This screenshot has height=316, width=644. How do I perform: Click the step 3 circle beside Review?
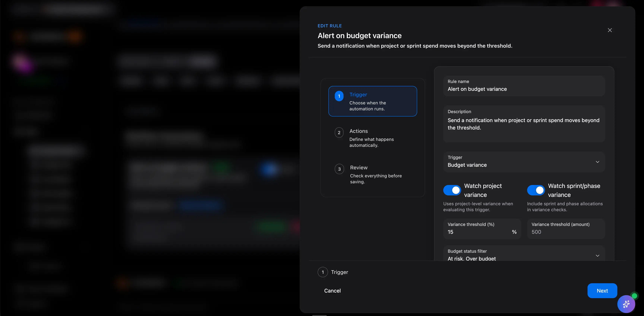(339, 169)
